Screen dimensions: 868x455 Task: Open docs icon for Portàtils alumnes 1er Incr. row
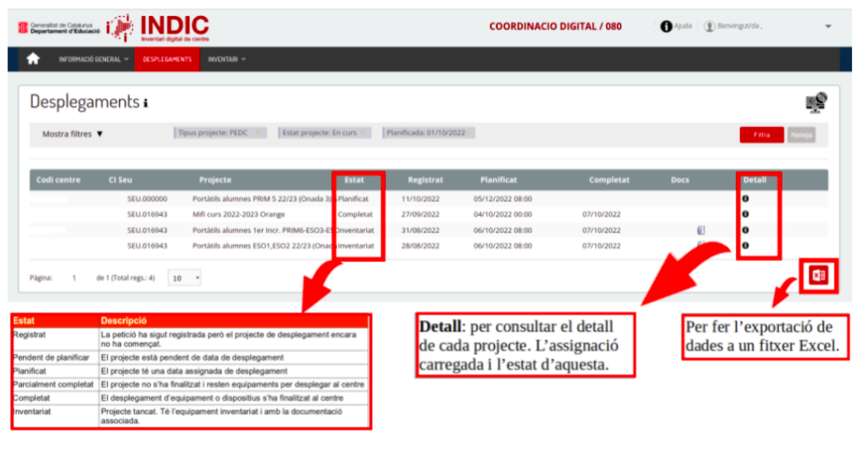[x=701, y=230]
